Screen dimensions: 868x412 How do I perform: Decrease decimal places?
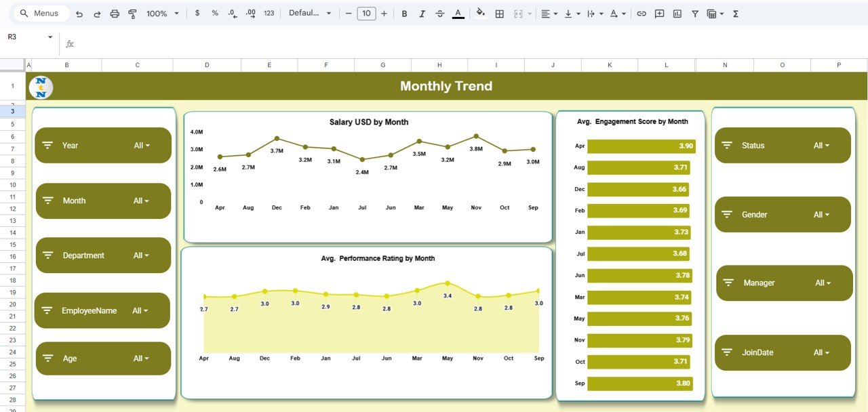(231, 13)
